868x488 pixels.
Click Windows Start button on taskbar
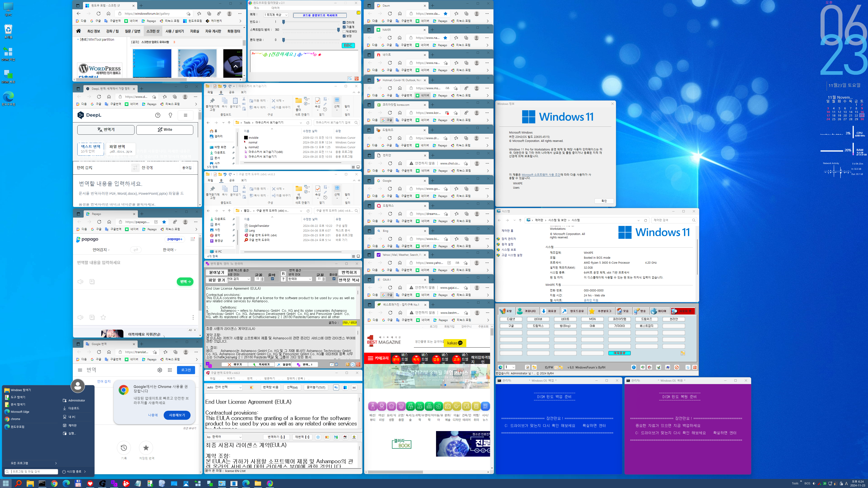(6, 483)
